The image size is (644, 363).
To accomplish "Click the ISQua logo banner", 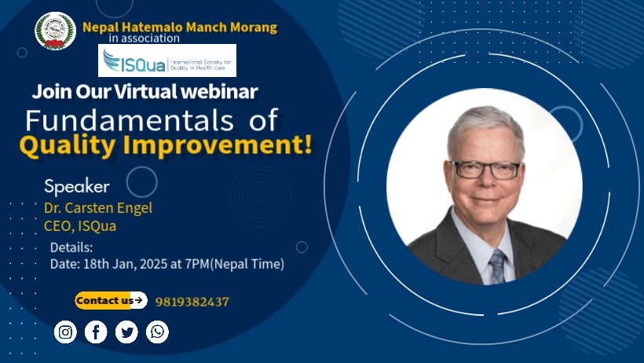I will click(x=167, y=60).
